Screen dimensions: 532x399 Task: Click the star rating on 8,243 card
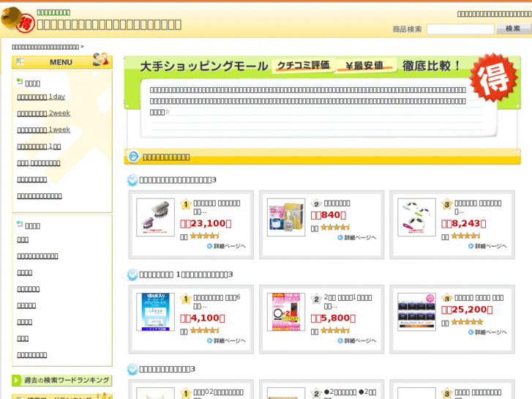tap(466, 236)
